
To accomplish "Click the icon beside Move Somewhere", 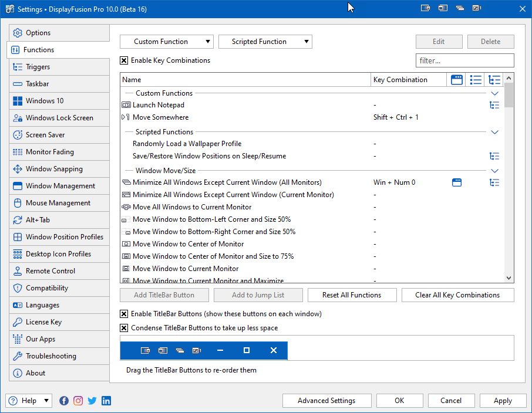I will [126, 117].
